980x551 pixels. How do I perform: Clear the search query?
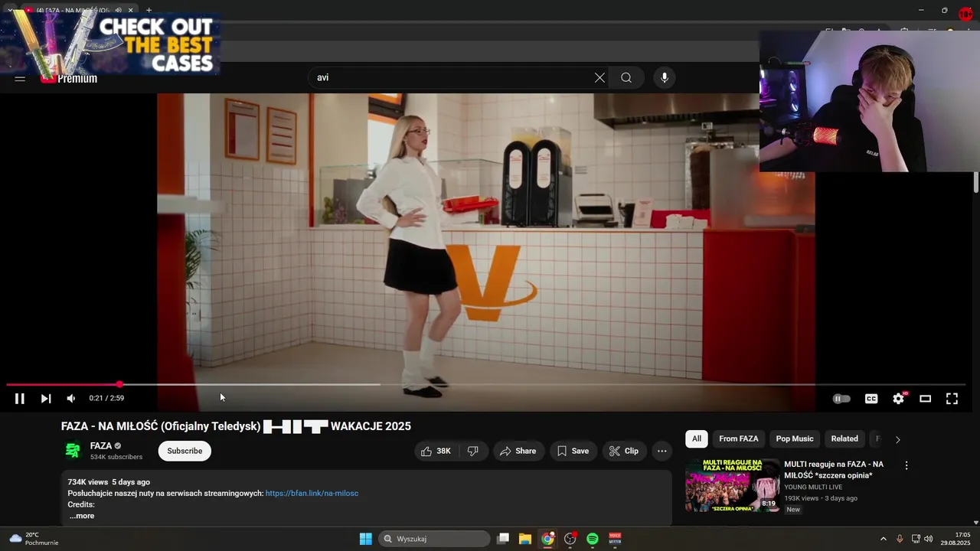tap(599, 77)
